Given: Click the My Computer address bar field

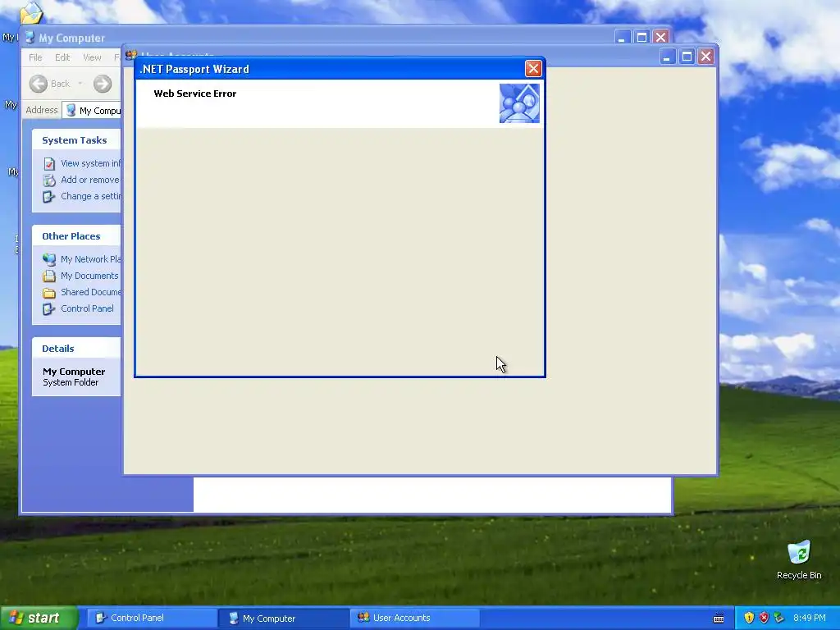Looking at the screenshot, I should tap(92, 111).
